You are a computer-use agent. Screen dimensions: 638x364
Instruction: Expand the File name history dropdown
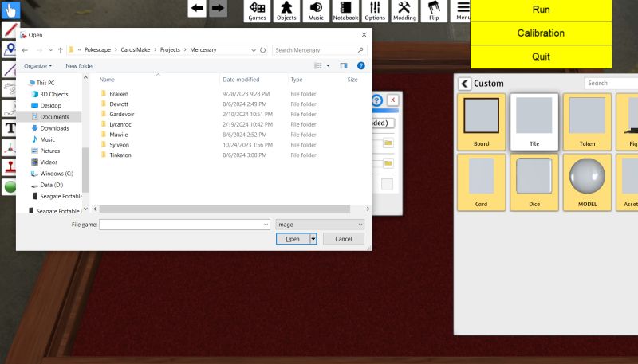pyautogui.click(x=266, y=225)
